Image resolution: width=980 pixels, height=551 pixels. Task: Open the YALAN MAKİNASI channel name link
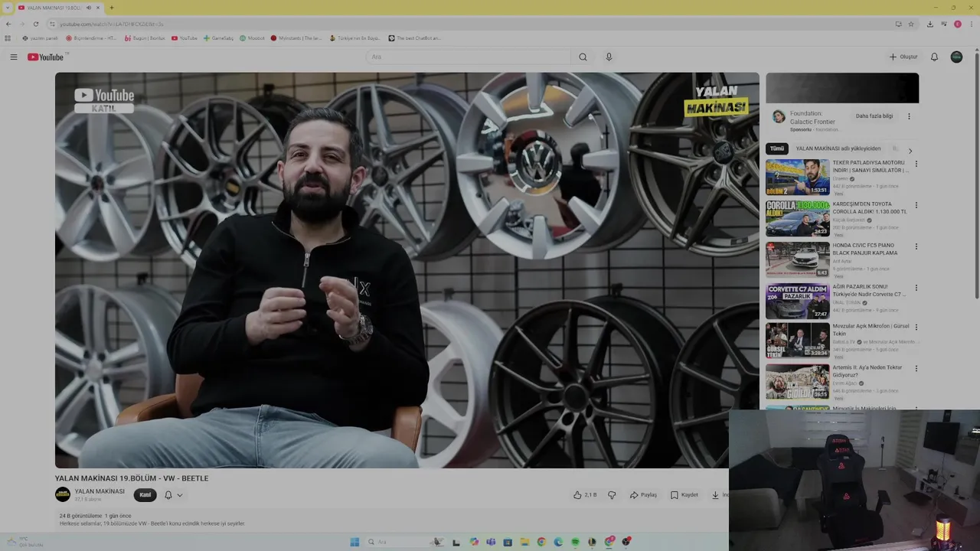pos(100,491)
